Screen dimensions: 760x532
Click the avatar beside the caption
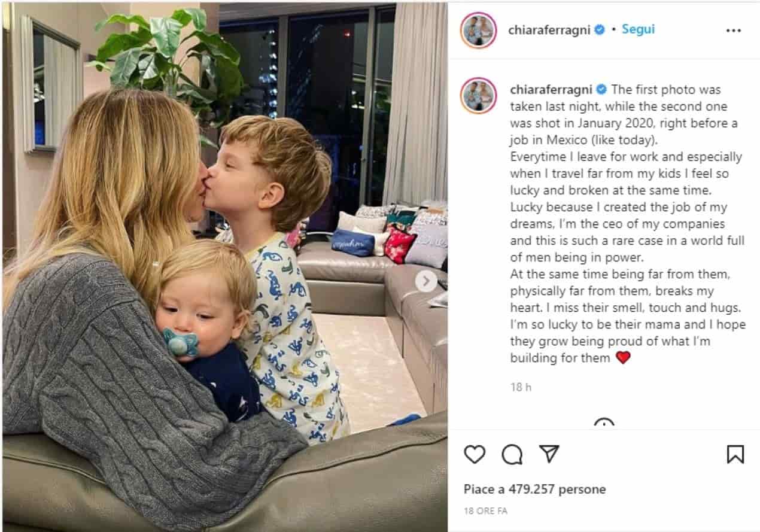478,95
